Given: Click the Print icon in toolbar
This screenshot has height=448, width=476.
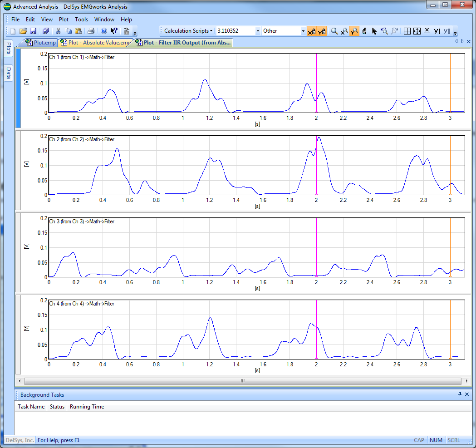Looking at the screenshot, I should 90,31.
